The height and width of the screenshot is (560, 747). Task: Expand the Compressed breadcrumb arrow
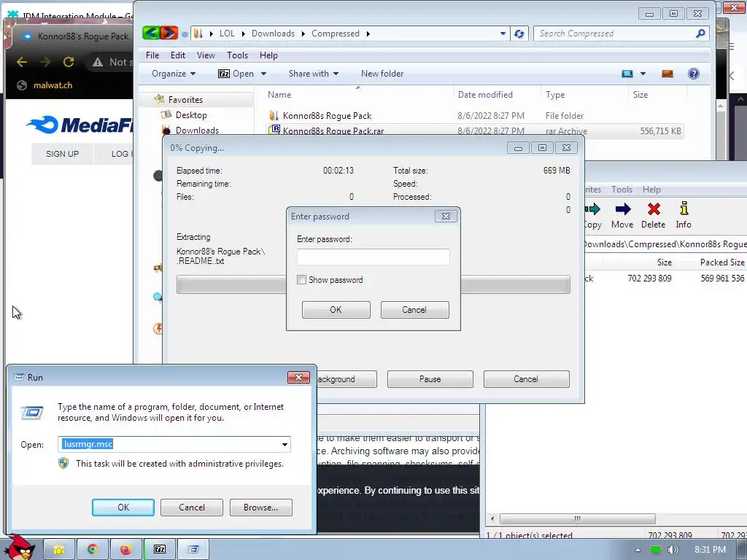pyautogui.click(x=368, y=34)
